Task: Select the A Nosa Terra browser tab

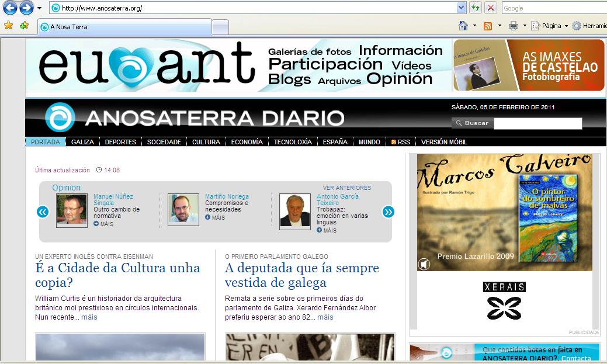Action: coord(124,27)
